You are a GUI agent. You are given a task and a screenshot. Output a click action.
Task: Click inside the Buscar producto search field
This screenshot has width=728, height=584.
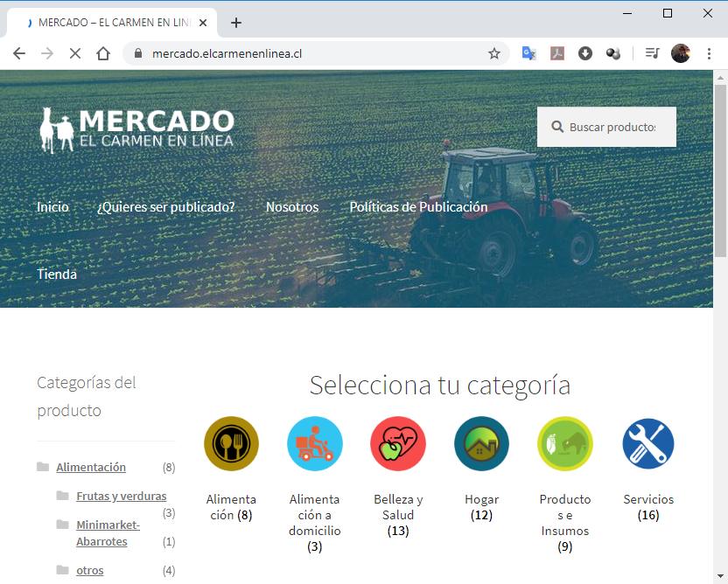point(612,126)
